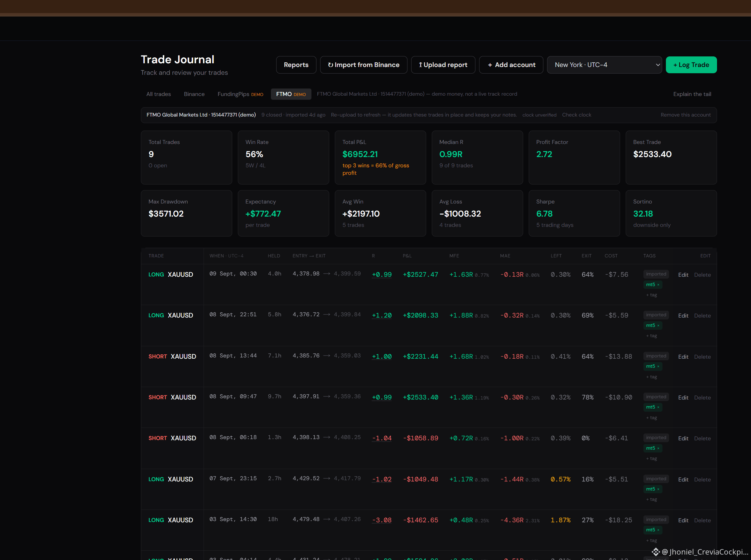The image size is (751, 560).
Task: Select the Binance account tab
Action: click(194, 94)
